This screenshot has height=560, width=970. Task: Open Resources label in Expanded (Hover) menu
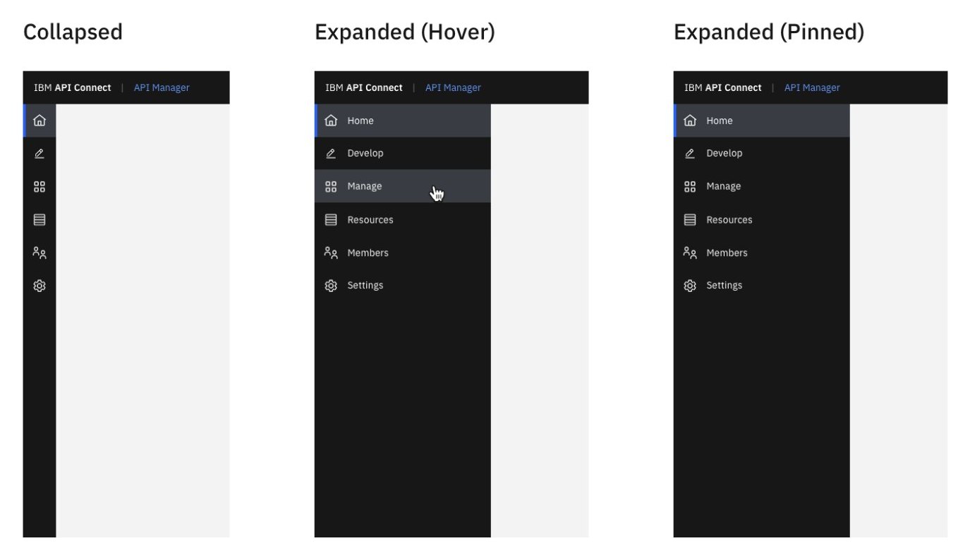click(x=370, y=220)
